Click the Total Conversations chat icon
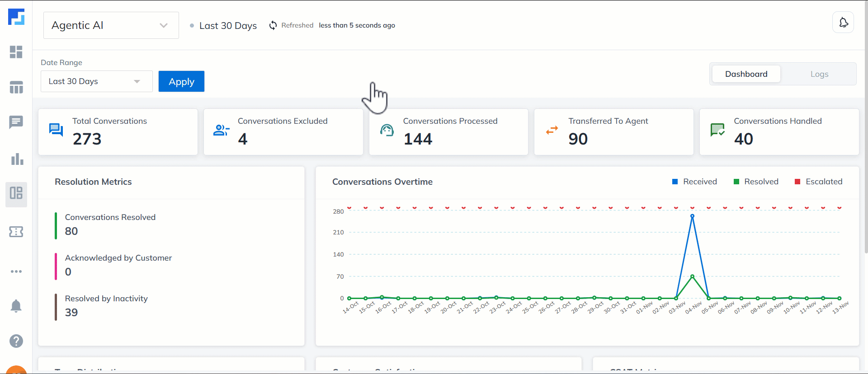Viewport: 868px width, 374px height. pyautogui.click(x=56, y=130)
